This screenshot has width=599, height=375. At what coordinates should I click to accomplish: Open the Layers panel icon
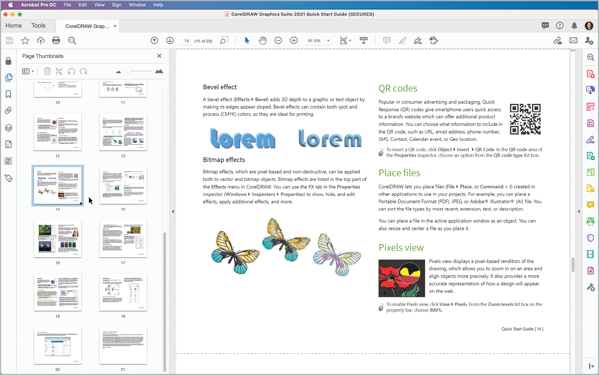(x=8, y=128)
